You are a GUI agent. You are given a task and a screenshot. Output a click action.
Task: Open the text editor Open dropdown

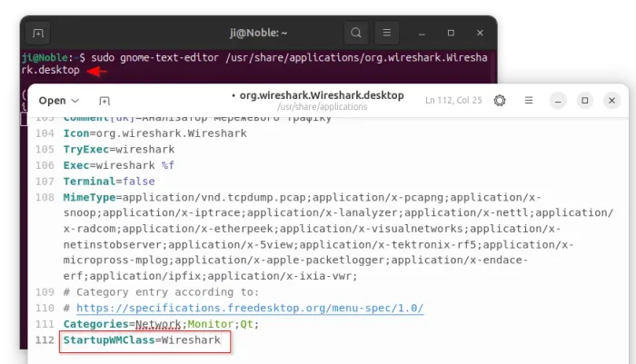[x=59, y=101]
